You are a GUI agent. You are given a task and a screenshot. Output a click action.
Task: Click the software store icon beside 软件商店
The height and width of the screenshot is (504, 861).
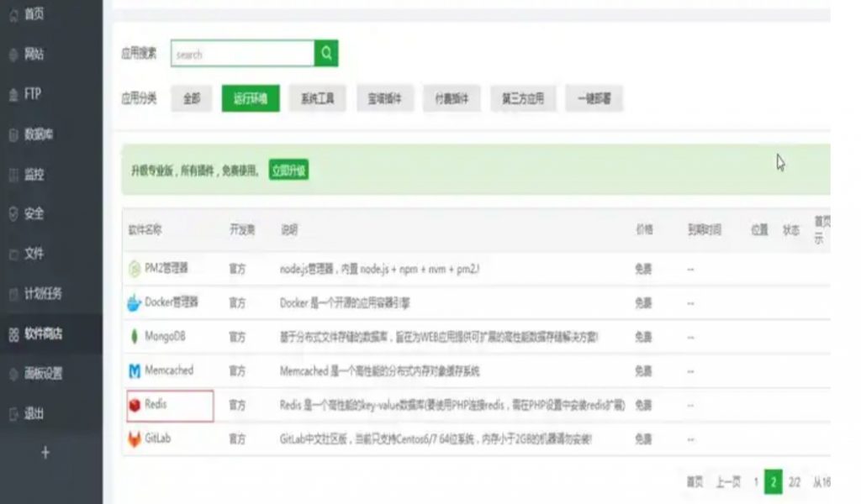pos(13,334)
